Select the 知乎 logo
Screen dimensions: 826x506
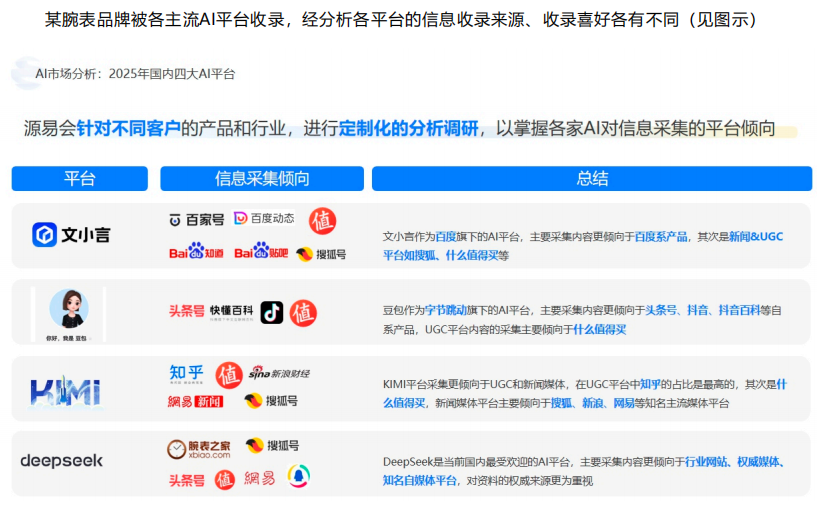(x=186, y=374)
